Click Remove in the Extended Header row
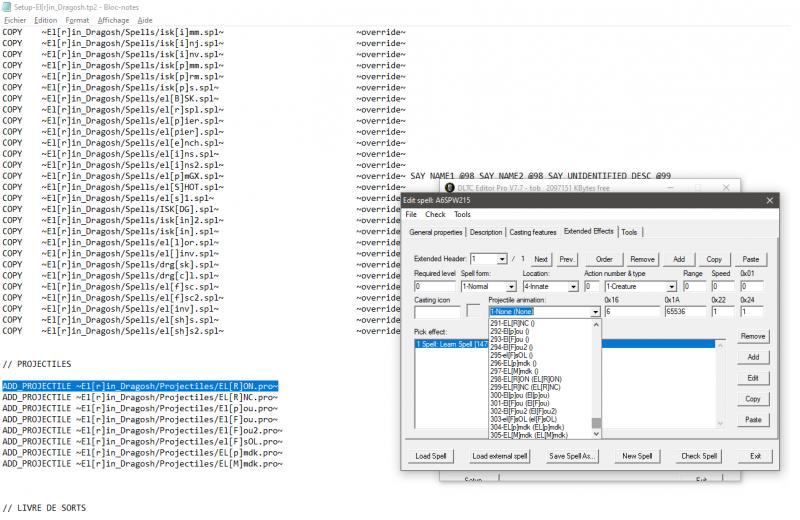Viewport: 800px width, 520px height. click(642, 259)
